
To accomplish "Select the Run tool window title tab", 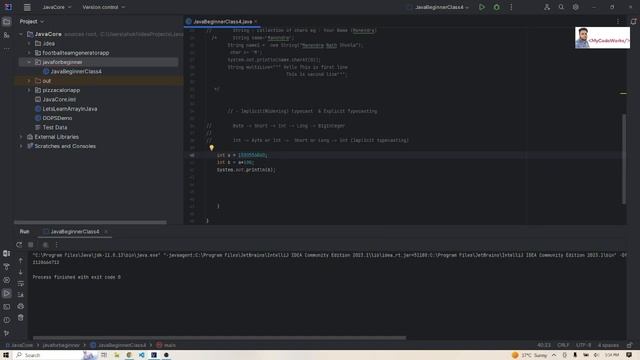I will coord(24,231).
